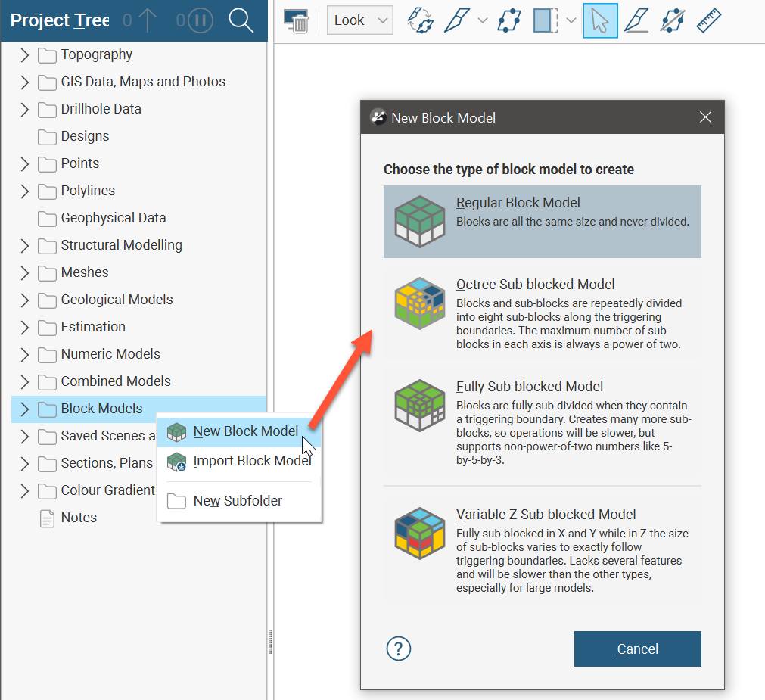Select the ruler measurement tool
765x700 pixels.
tap(708, 20)
